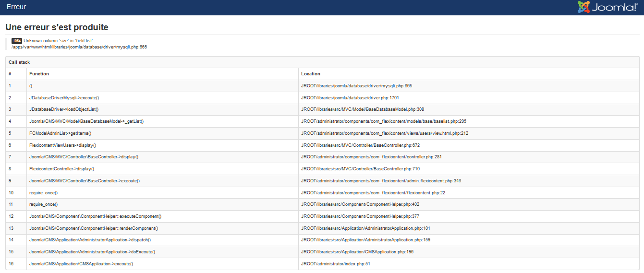Image resolution: width=644 pixels, height=273 pixels.
Task: Select the view.html.php:212 location cell
Action: (x=469, y=133)
